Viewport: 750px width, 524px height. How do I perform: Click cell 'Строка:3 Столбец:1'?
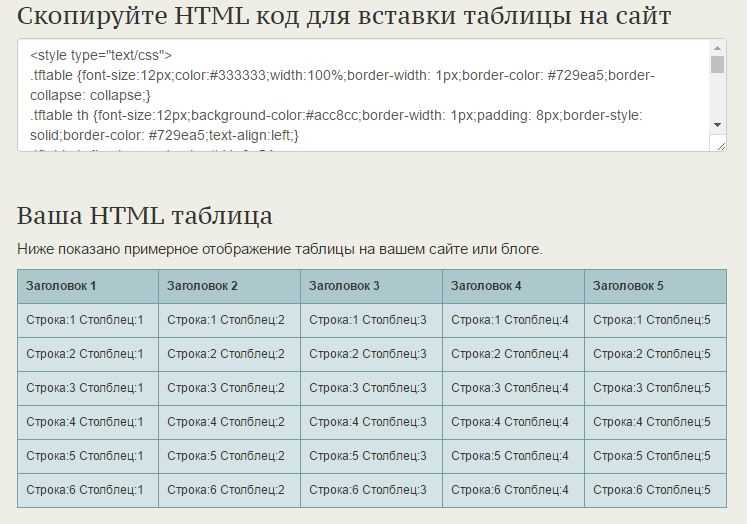coord(88,388)
